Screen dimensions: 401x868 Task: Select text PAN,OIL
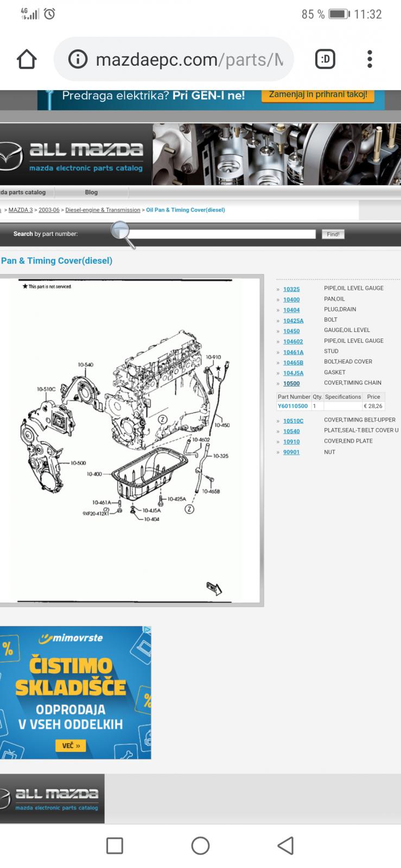[x=334, y=299]
